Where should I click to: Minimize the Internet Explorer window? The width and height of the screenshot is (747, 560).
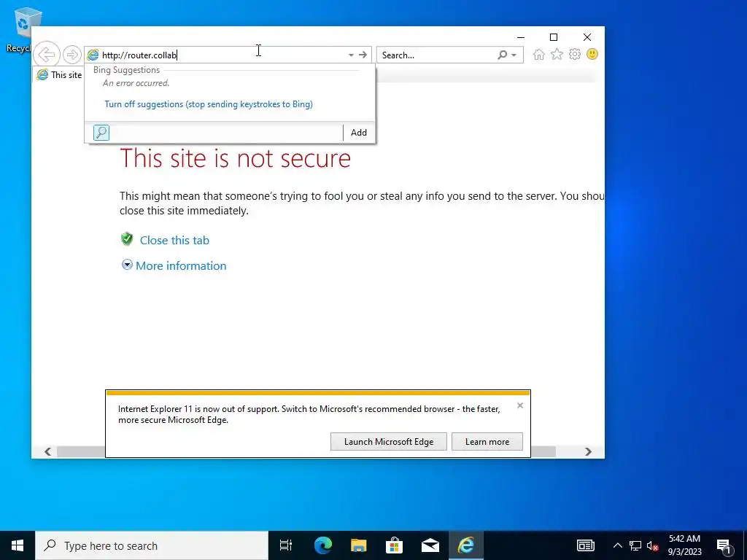click(x=521, y=37)
